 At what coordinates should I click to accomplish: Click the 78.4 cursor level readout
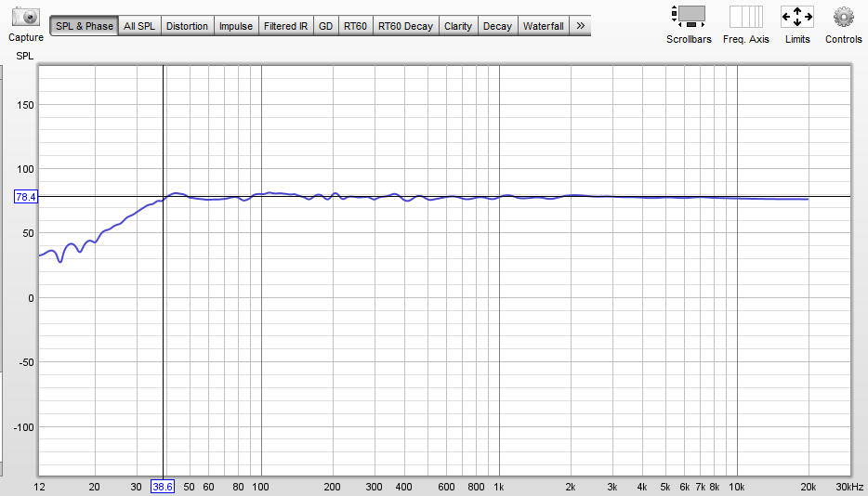click(x=25, y=197)
